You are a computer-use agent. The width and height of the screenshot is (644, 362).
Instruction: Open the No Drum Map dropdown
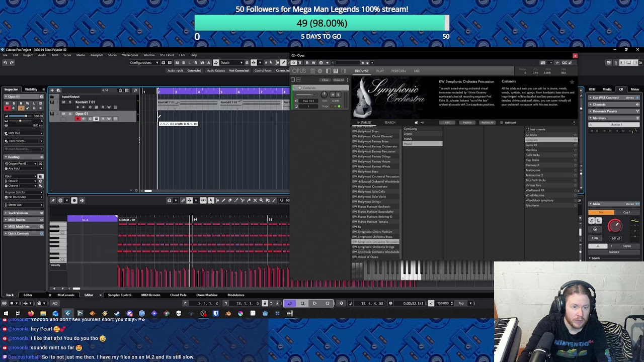(x=24, y=197)
